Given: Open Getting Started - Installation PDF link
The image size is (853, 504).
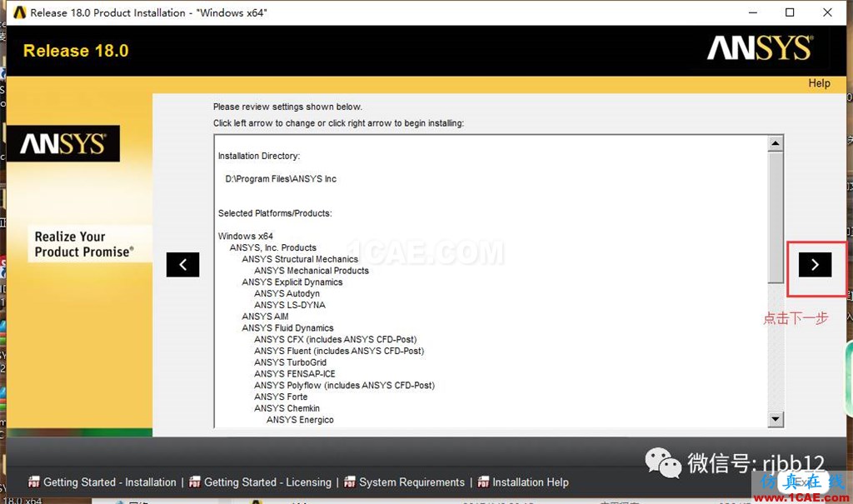Looking at the screenshot, I should (x=109, y=482).
